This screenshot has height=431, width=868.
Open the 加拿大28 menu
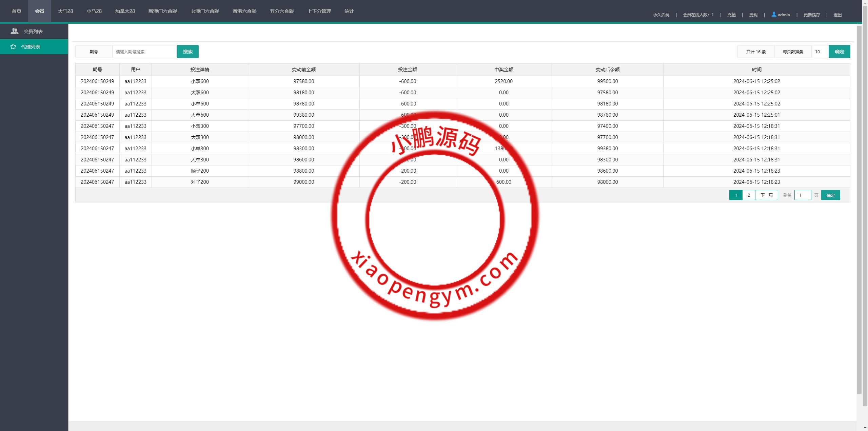click(x=125, y=11)
